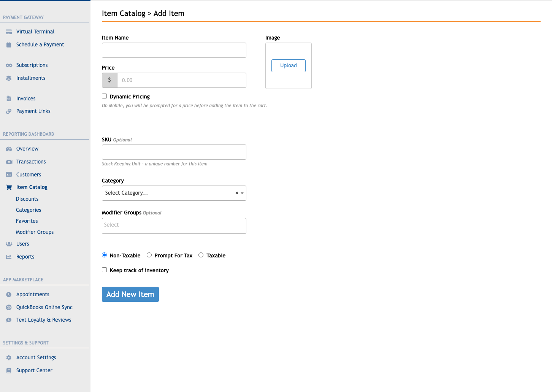The height and width of the screenshot is (392, 552).
Task: Click the Virtual Terminal card icon
Action: [9, 32]
